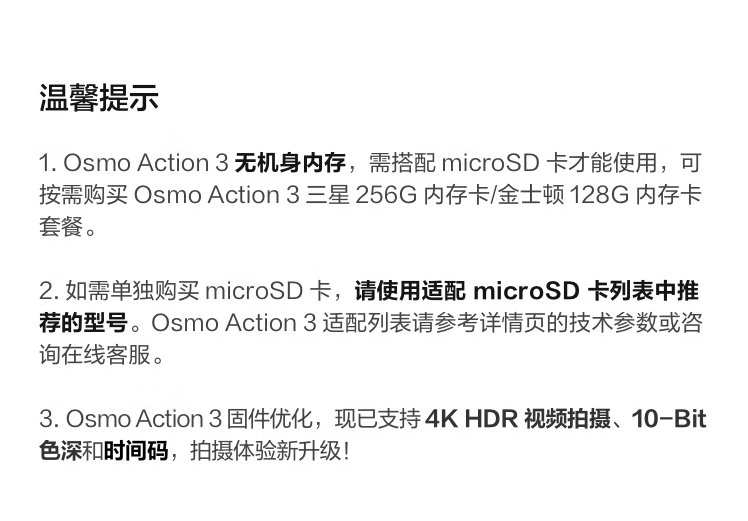Click 固件优化 in item three
This screenshot has height=521, width=748.
(x=270, y=418)
